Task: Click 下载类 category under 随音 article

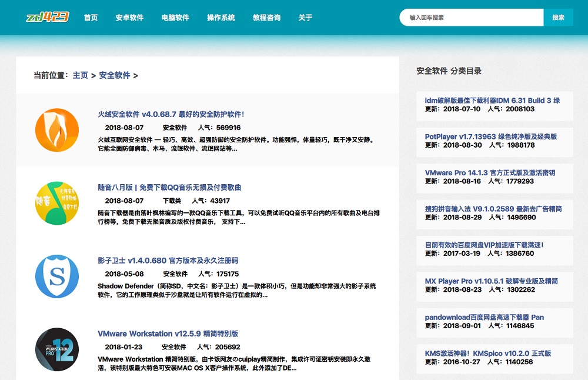Action: [172, 201]
